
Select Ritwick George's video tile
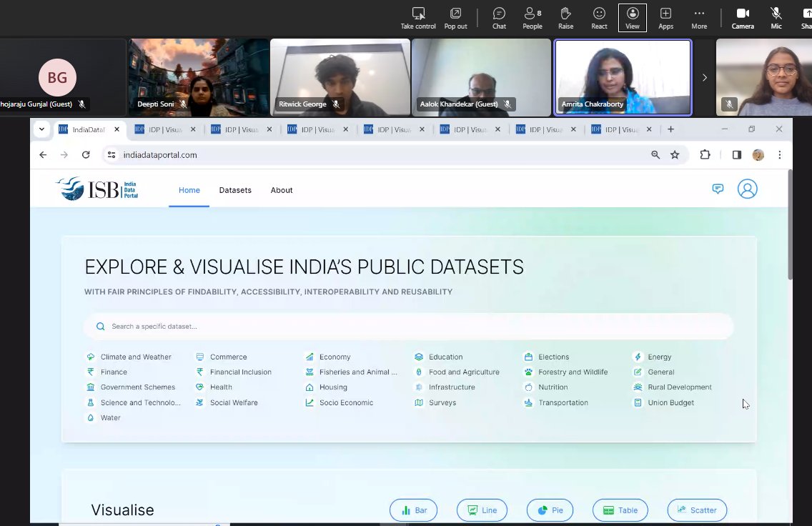(x=340, y=78)
